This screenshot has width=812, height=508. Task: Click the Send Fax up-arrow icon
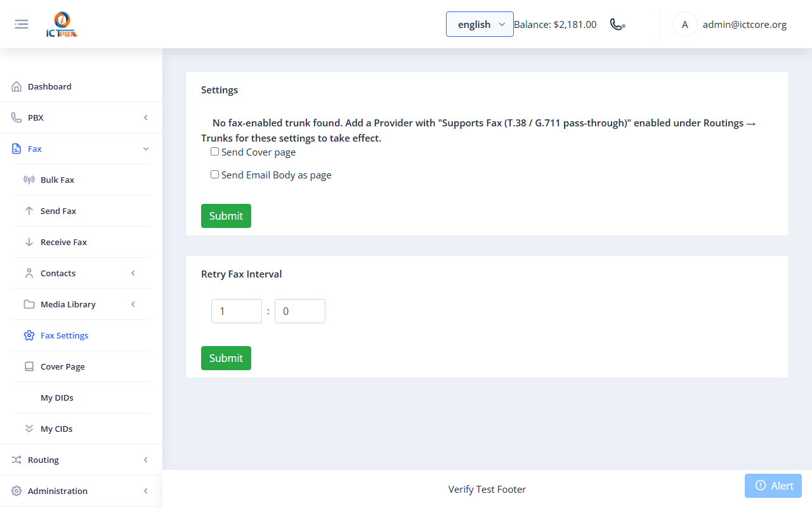(29, 211)
